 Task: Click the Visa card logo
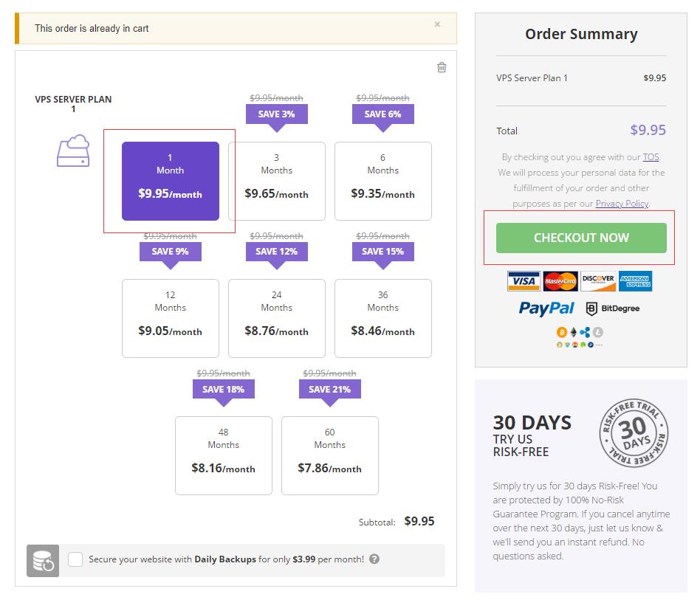pyautogui.click(x=524, y=281)
